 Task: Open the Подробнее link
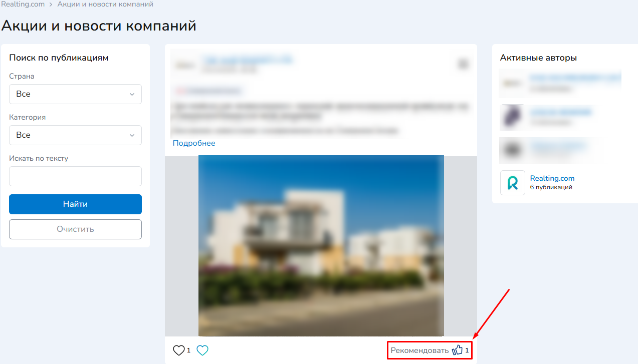(x=194, y=143)
